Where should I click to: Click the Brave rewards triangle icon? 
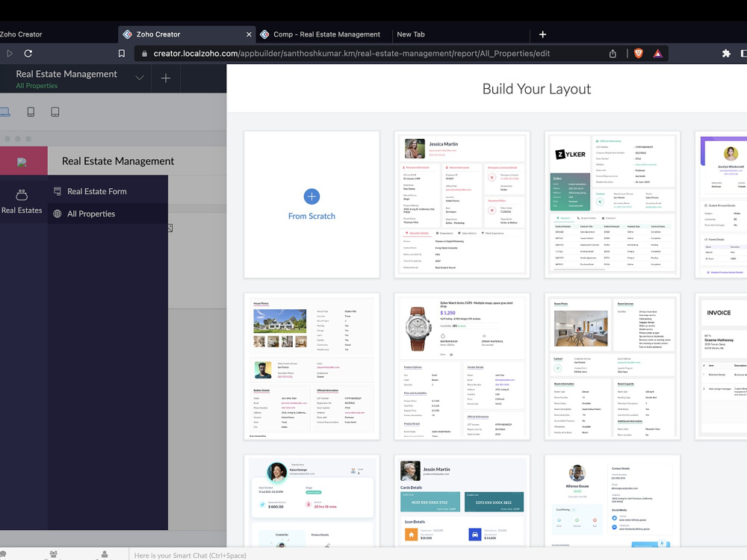(x=658, y=53)
